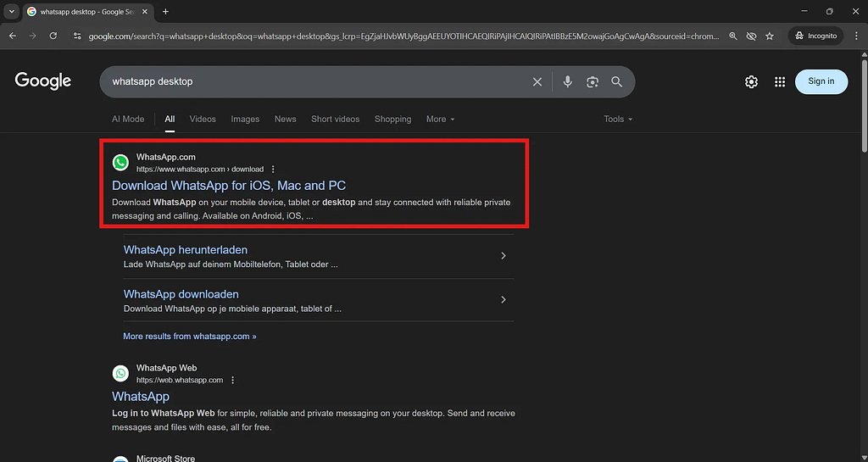Click the Google logo
The image size is (868, 462).
coord(43,81)
